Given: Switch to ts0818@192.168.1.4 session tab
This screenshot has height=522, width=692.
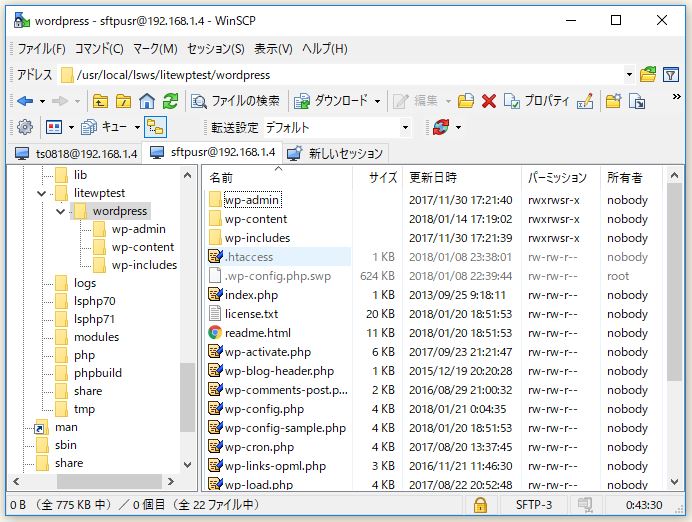Looking at the screenshot, I should pos(75,154).
